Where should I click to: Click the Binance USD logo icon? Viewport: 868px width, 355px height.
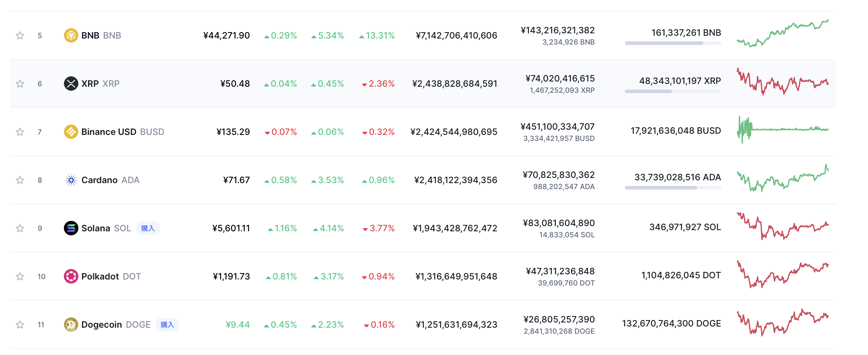(x=71, y=132)
